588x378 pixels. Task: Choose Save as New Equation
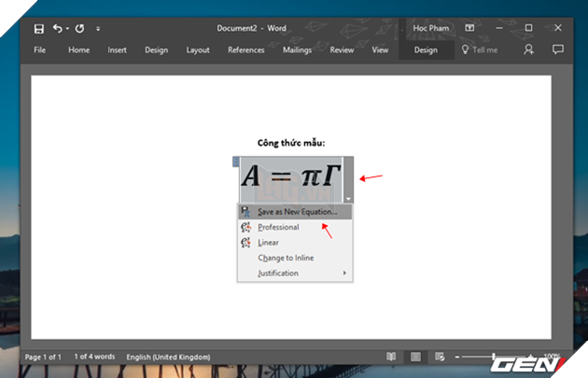tap(295, 212)
